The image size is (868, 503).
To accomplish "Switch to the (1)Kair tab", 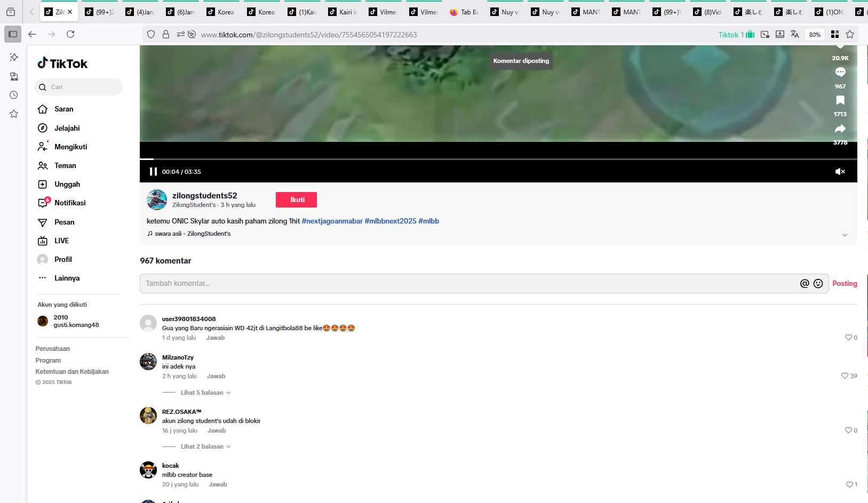I will click(x=302, y=12).
